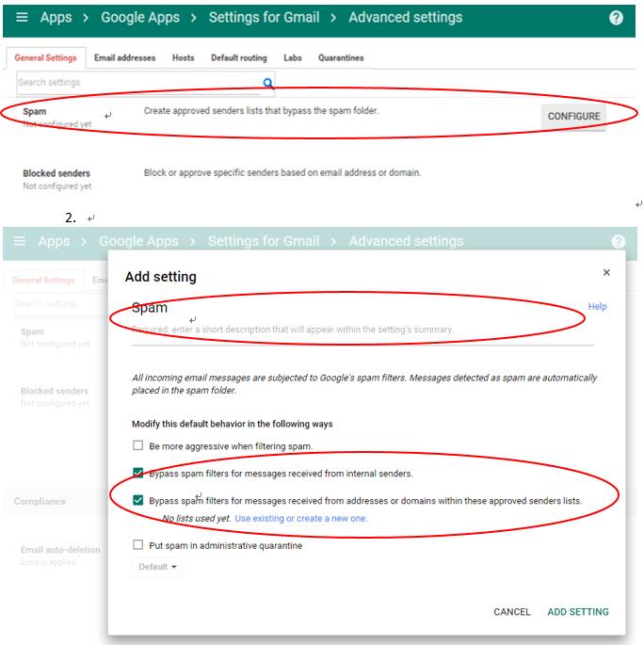Toggle bypass filters for approved senders lists checkbox
The image size is (644, 645).
click(x=138, y=500)
